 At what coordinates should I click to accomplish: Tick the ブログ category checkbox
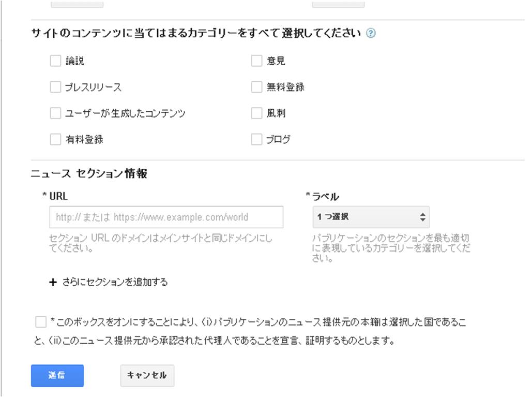256,139
